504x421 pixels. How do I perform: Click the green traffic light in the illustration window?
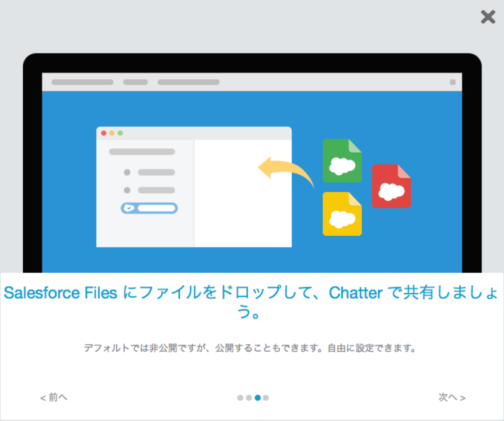click(x=120, y=133)
